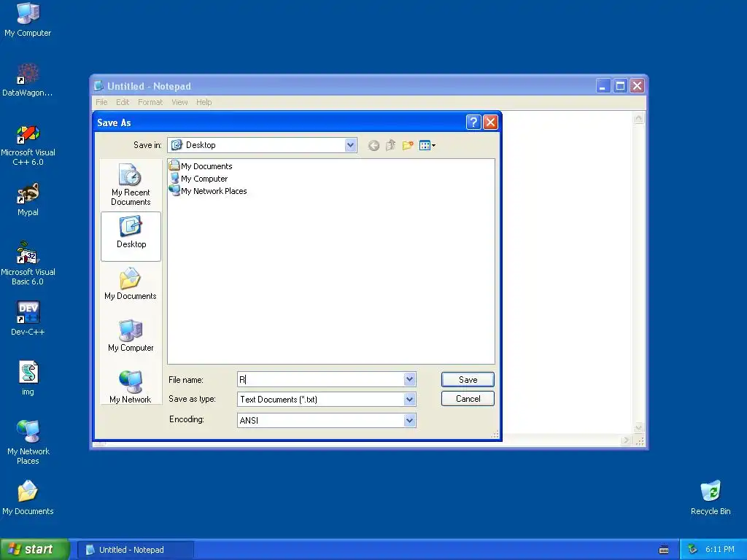Click into the File name text field
The width and height of the screenshot is (747, 560).
[321, 379]
